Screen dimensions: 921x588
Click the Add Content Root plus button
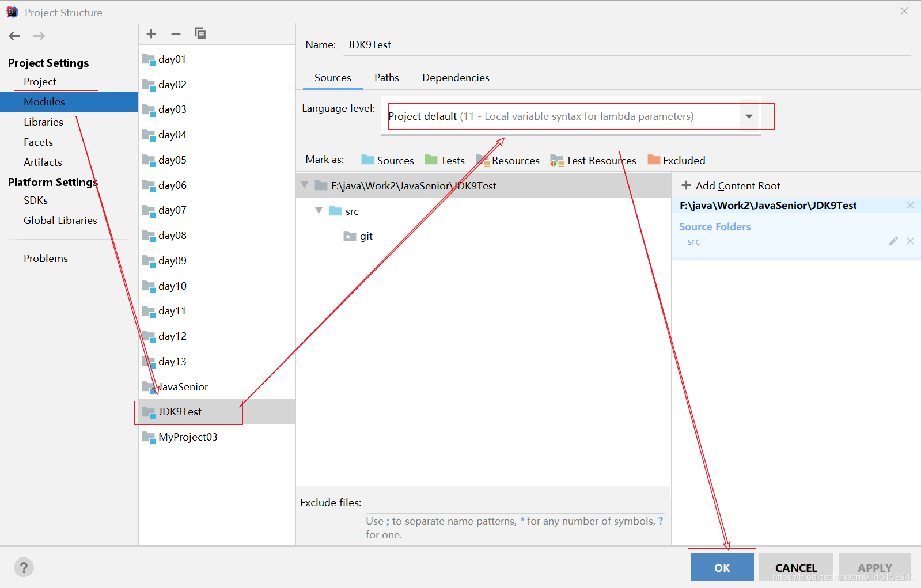coord(731,185)
